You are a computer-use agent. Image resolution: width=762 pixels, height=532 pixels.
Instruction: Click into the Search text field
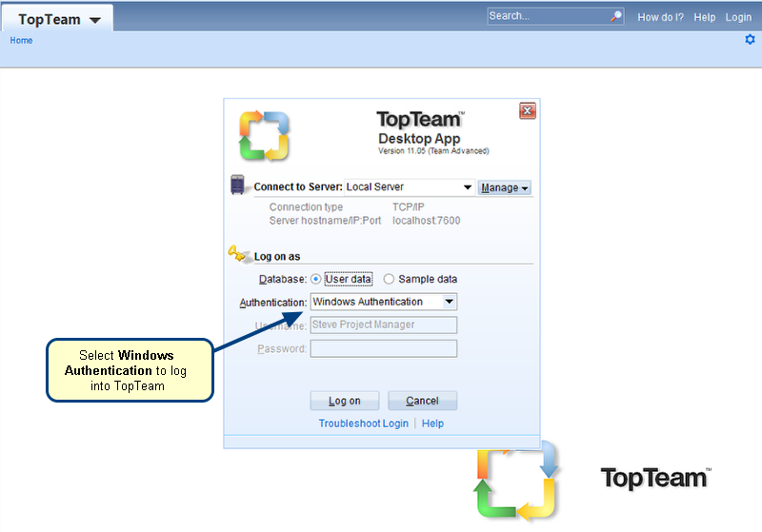548,16
